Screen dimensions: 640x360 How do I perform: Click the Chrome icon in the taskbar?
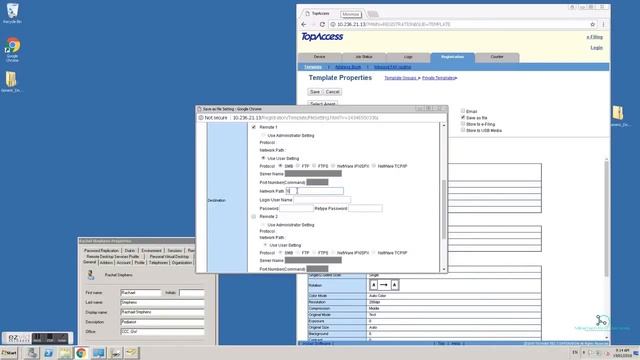(81, 353)
